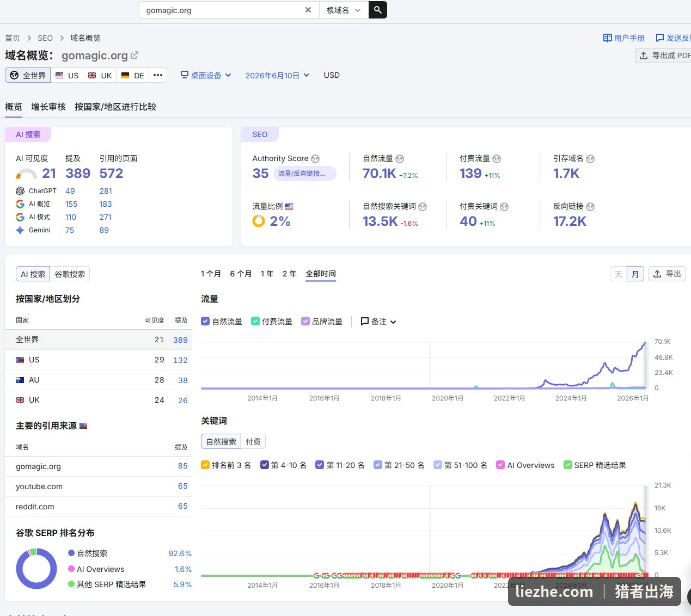The width and height of the screenshot is (691, 616).
Task: Select the 付费 keywords tab
Action: [253, 441]
